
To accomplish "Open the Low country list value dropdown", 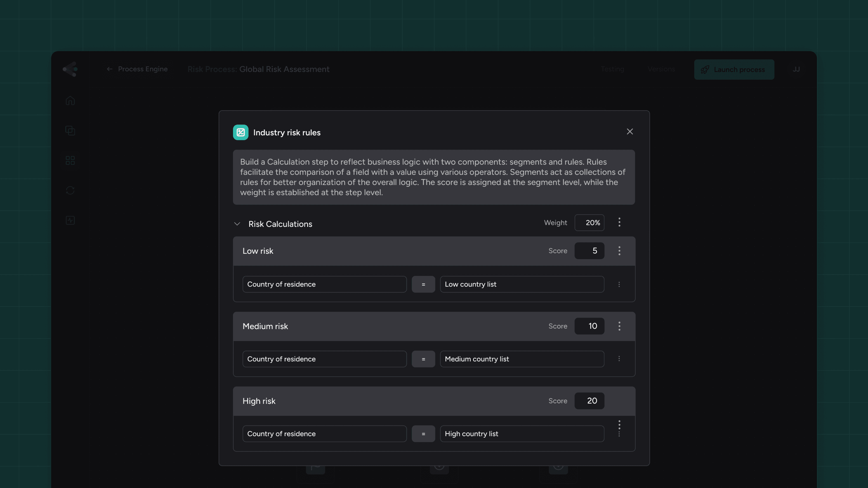I will 522,284.
